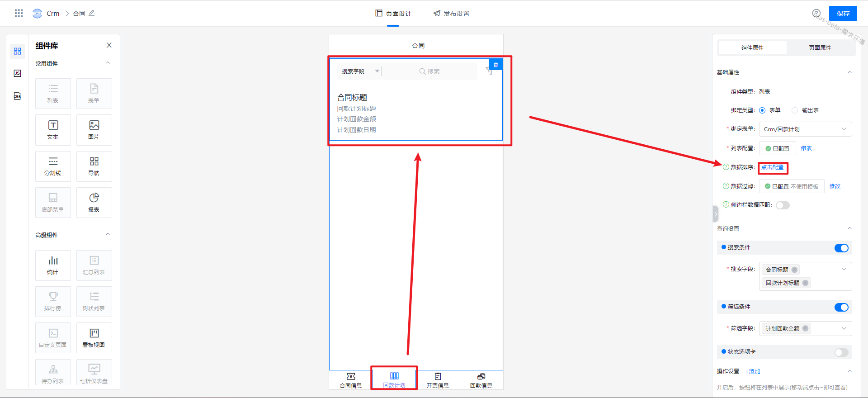Edit page name with pencil icon
This screenshot has height=398, width=868.
point(92,13)
